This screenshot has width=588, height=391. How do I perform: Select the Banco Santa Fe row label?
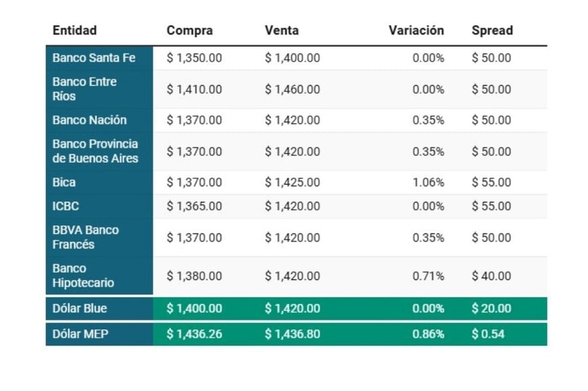[94, 58]
